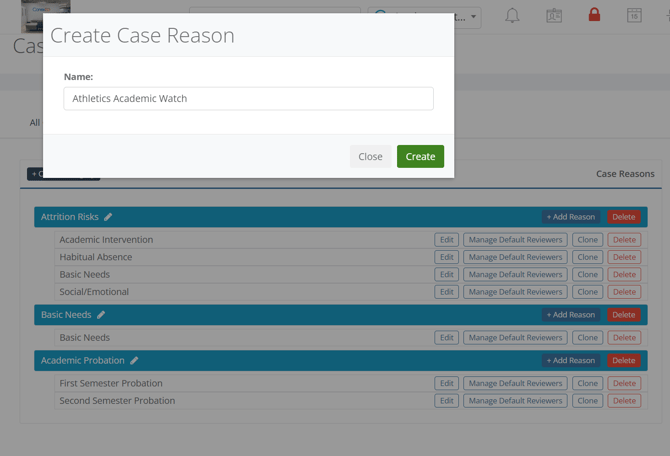This screenshot has height=456, width=670.
Task: Edit the Academic Intervention reason
Action: click(x=447, y=240)
